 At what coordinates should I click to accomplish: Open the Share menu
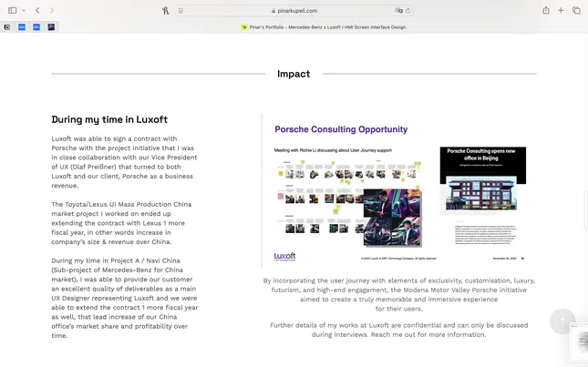point(546,11)
